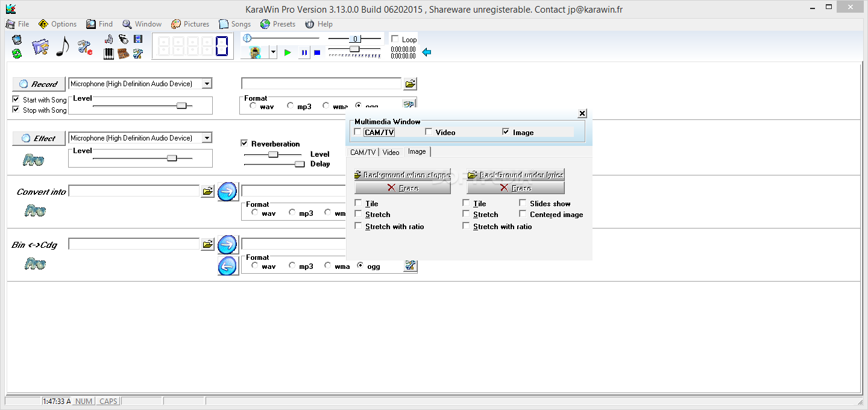Open Record format settings tool icon
Viewport: 868px width, 410px height.
coord(409,104)
